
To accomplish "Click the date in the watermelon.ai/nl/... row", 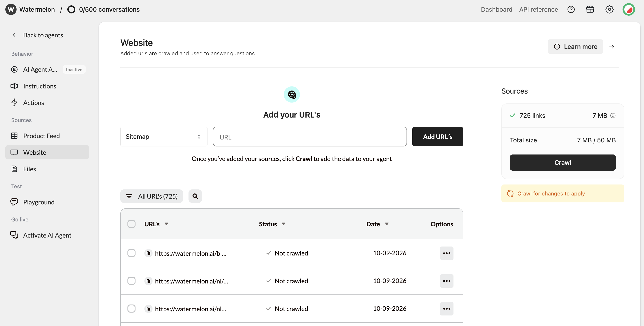I will [x=390, y=281].
